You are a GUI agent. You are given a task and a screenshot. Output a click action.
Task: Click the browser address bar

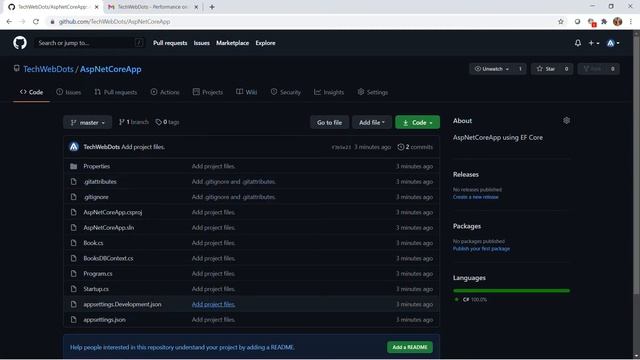302,22
